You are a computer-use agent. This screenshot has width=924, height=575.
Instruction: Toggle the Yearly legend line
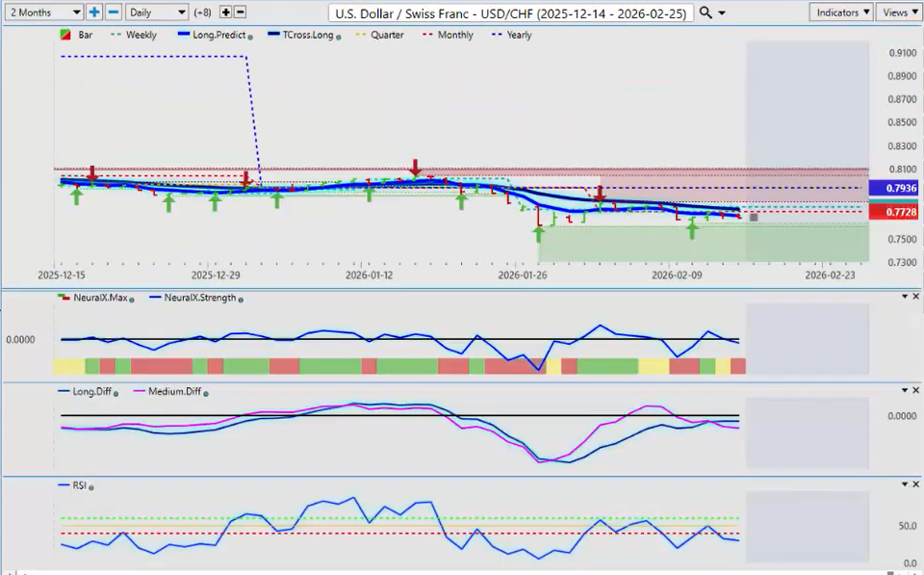(512, 35)
